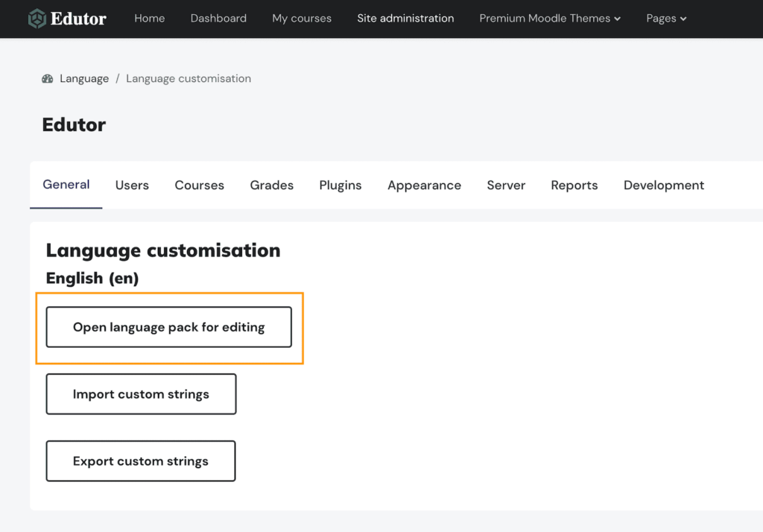763x532 pixels.
Task: Expand the Pages dropdown
Action: tap(665, 18)
